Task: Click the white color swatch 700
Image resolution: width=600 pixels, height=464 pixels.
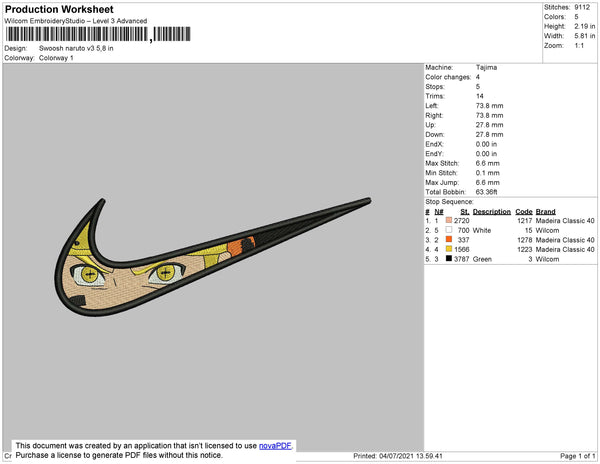Action: tap(449, 230)
